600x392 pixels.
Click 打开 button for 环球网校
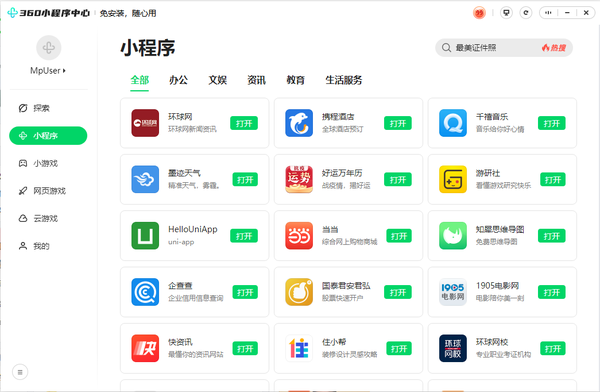point(553,349)
